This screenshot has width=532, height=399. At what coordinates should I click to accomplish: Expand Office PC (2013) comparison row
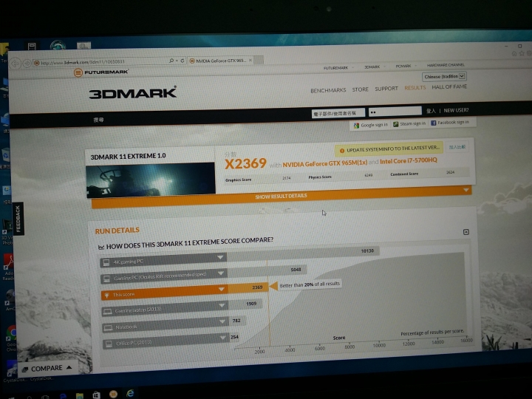pyautogui.click(x=166, y=341)
